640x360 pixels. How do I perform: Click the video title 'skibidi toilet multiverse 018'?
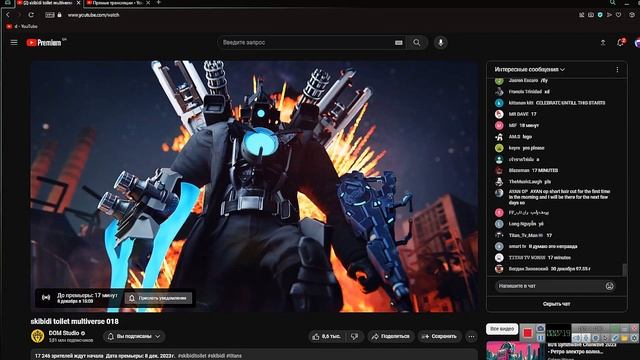(x=75, y=322)
